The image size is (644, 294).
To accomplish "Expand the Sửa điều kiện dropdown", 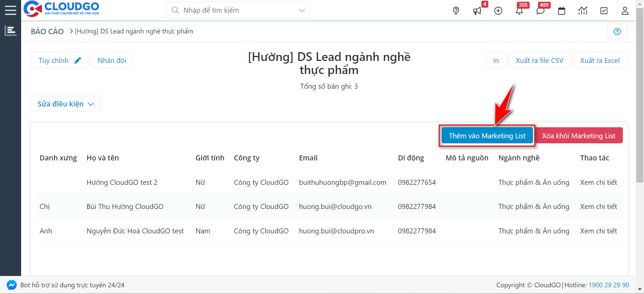I will coord(65,104).
